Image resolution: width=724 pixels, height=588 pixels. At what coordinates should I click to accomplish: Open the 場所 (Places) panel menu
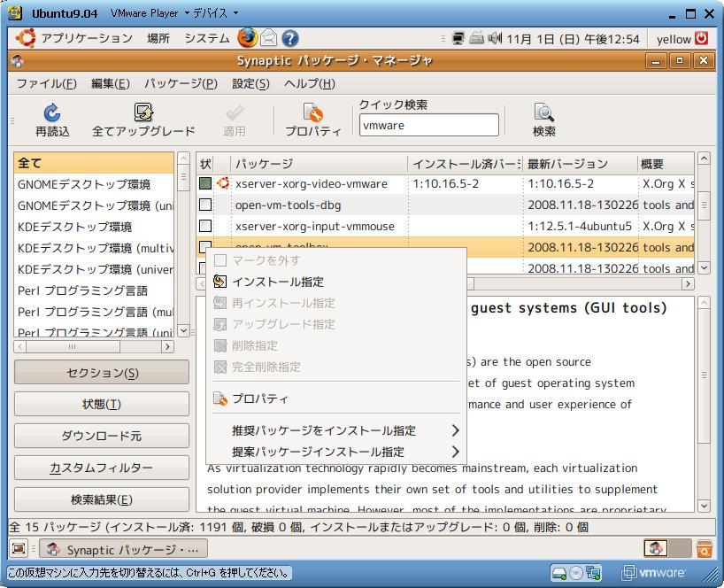click(x=158, y=38)
